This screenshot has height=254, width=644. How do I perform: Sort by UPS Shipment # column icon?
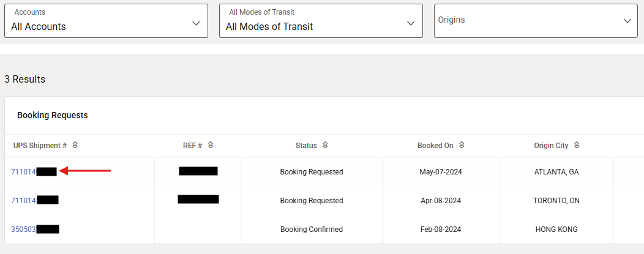click(x=75, y=146)
